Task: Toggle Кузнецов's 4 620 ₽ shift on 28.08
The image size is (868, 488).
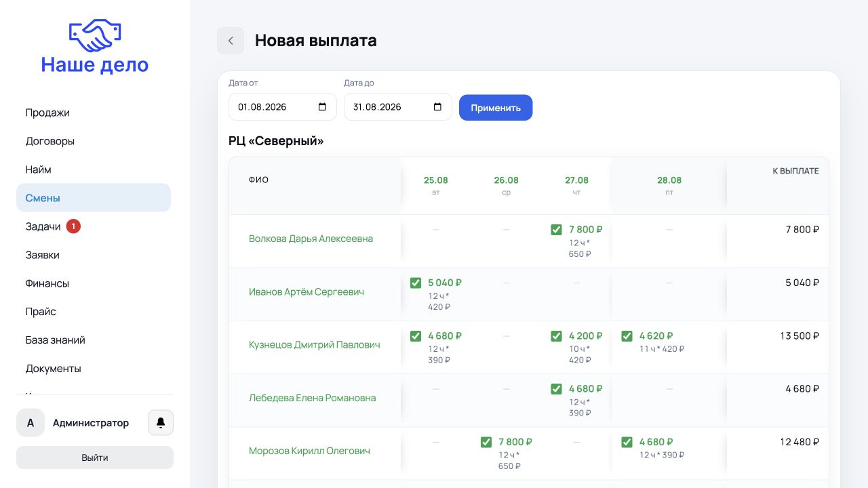Action: click(x=627, y=335)
